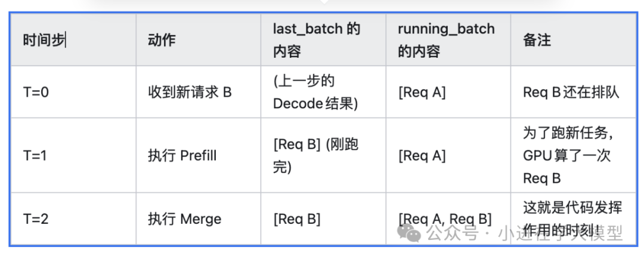644x259 pixels.
Task: Click the 时间步 column header
Action: (44, 40)
